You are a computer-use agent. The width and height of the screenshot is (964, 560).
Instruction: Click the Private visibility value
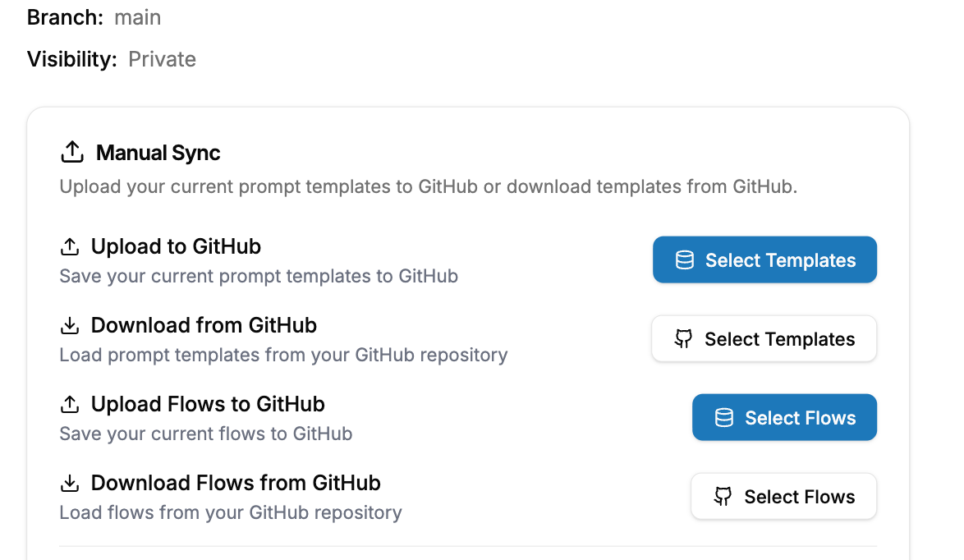pos(163,59)
